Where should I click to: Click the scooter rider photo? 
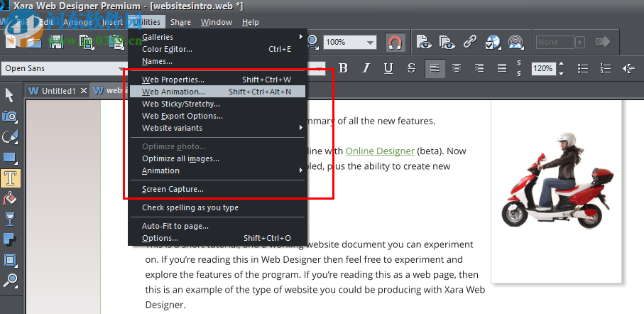pos(557,181)
